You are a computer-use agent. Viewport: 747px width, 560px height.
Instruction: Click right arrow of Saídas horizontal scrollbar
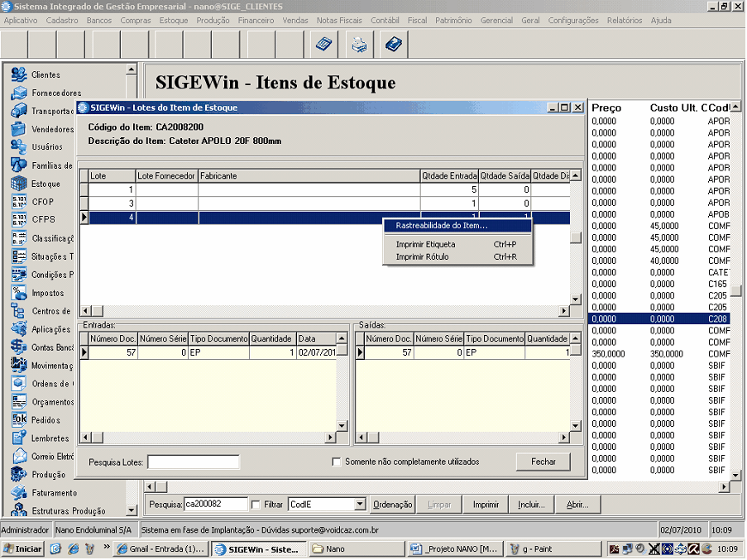tap(564, 437)
